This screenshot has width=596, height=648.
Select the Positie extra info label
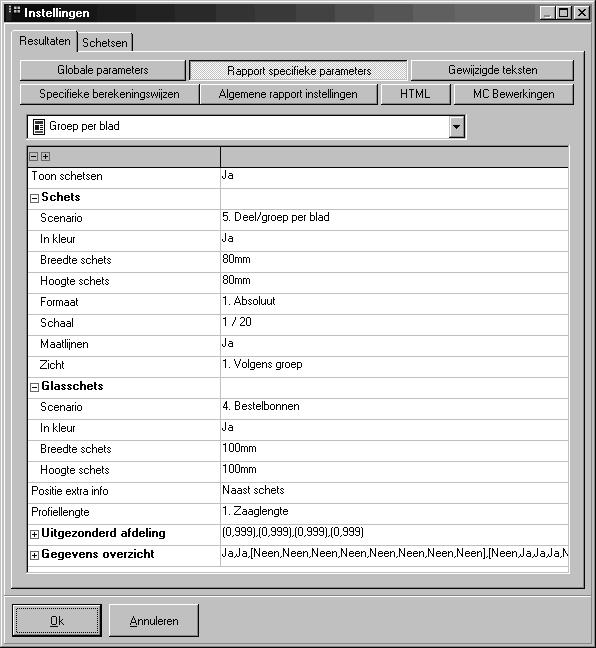[x=70, y=491]
